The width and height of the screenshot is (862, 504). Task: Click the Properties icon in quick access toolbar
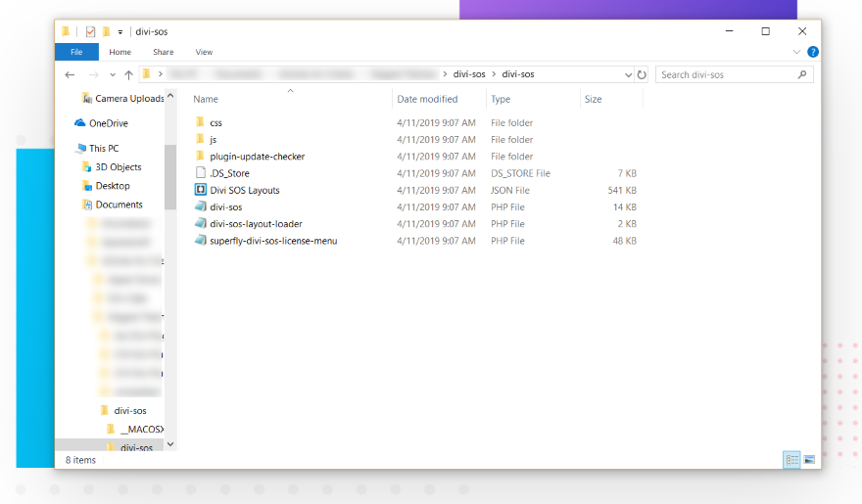[90, 31]
